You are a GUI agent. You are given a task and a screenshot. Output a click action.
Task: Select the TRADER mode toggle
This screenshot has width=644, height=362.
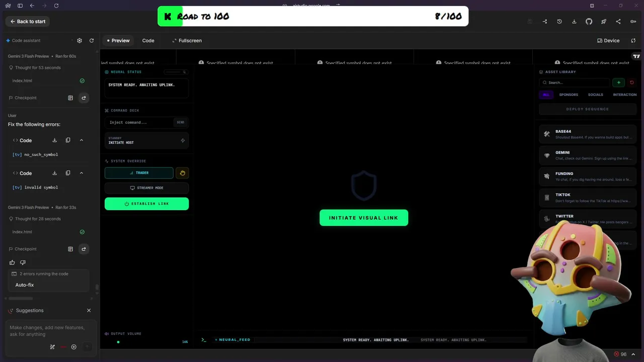(139, 172)
